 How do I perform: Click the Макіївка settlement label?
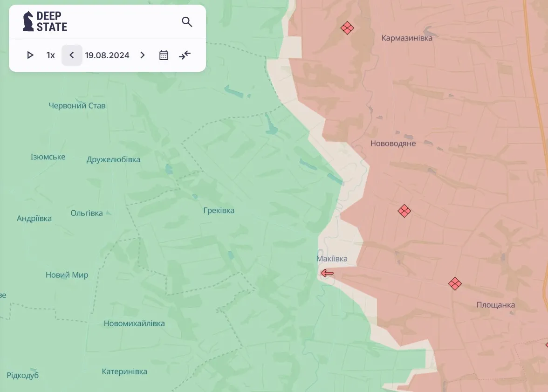click(x=332, y=259)
